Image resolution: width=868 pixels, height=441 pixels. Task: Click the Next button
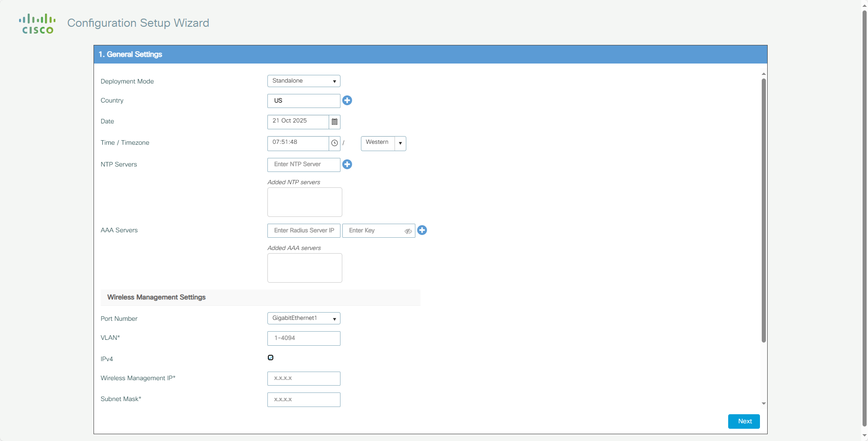[x=744, y=421]
